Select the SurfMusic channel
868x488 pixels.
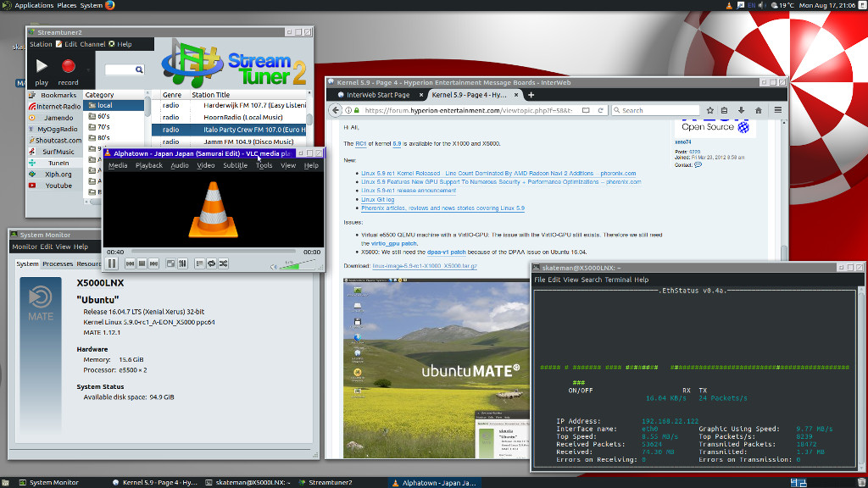tap(54, 152)
